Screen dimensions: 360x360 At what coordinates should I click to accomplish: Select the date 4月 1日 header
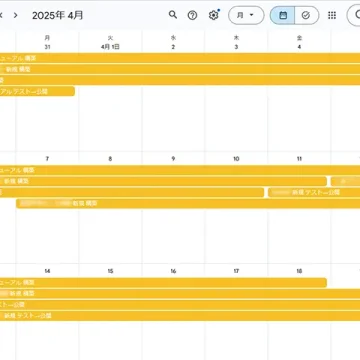click(x=110, y=47)
